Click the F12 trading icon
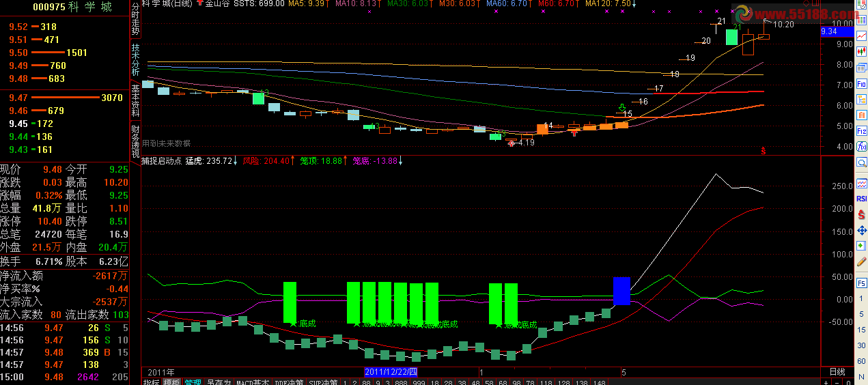 (x=862, y=130)
